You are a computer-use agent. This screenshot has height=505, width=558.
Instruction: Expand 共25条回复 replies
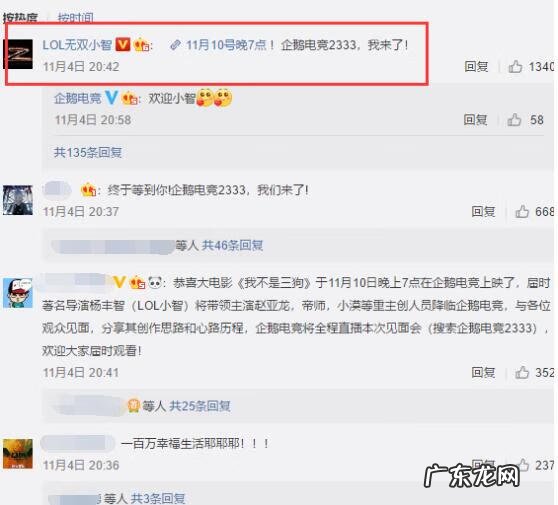pyautogui.click(x=200, y=406)
